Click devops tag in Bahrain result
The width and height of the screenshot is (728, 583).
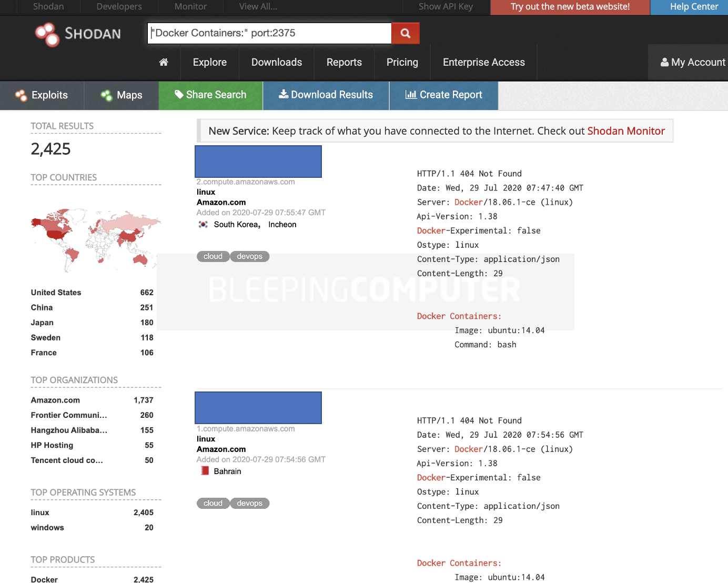250,503
